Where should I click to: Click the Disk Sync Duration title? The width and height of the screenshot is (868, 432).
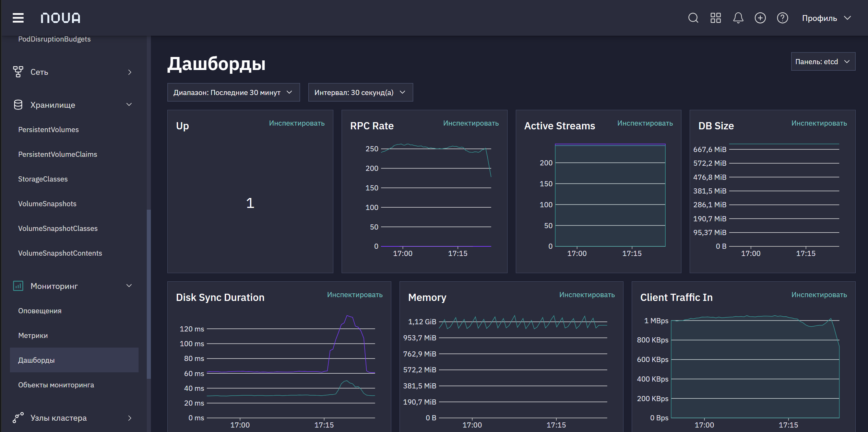click(x=220, y=297)
